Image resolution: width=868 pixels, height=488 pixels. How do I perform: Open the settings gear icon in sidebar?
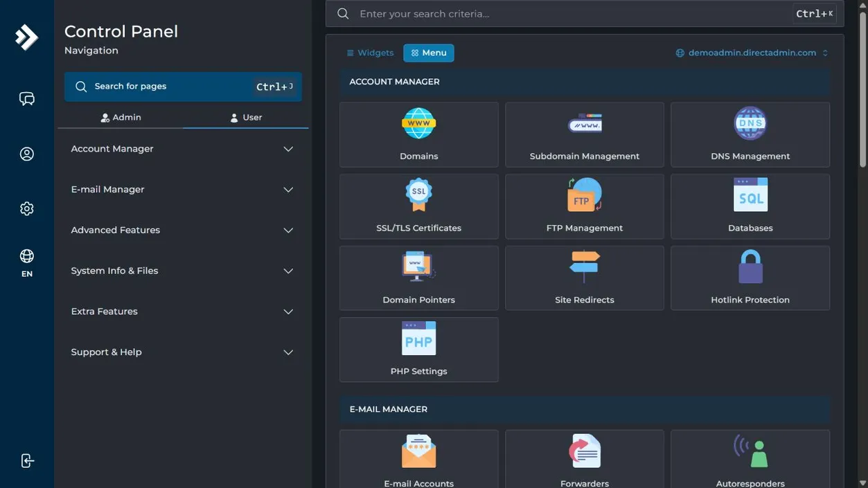pyautogui.click(x=26, y=208)
